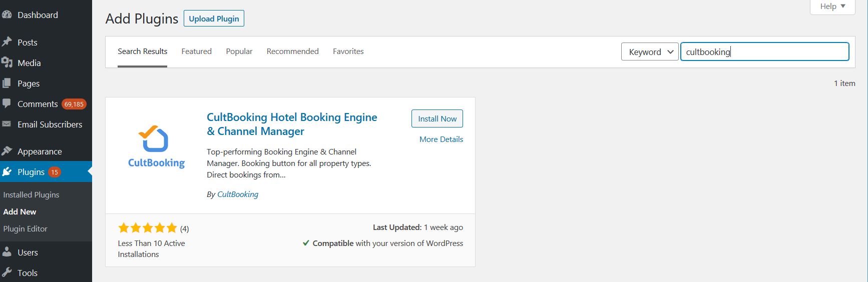The image size is (868, 282).
Task: Click the 69,185 comments count badge
Action: click(74, 104)
